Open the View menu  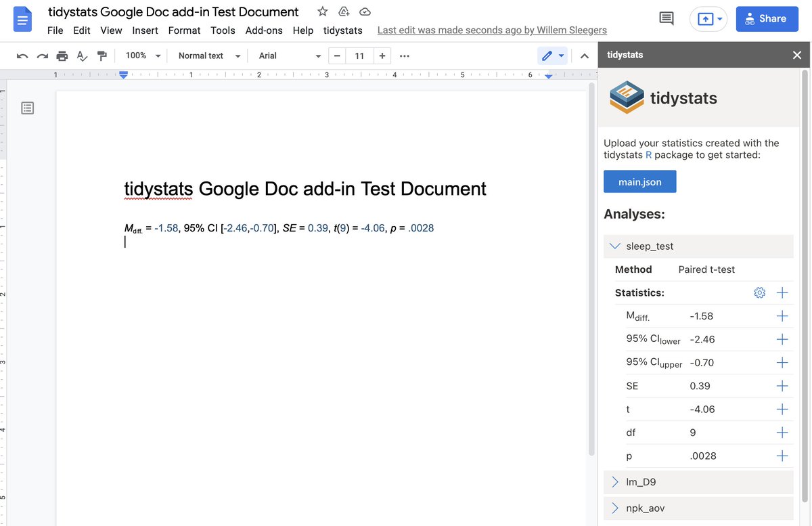click(111, 30)
